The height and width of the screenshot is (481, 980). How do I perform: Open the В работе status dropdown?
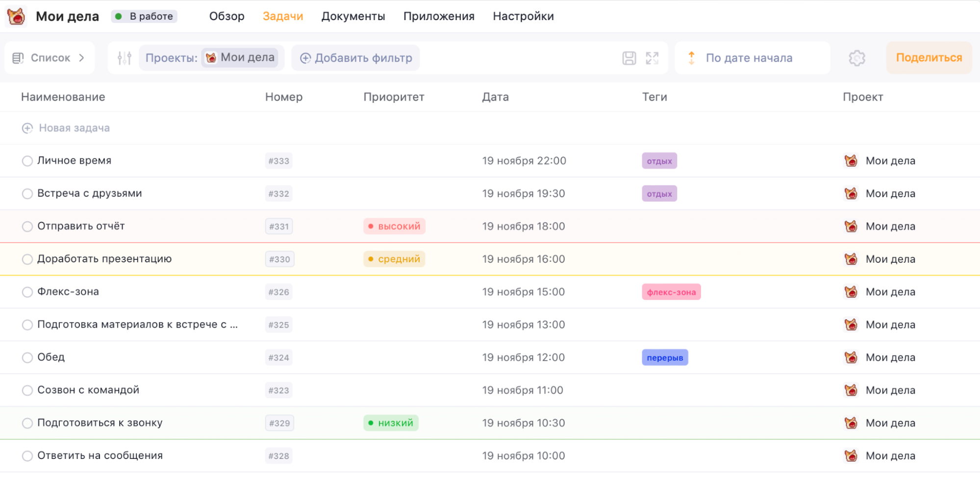click(x=145, y=16)
